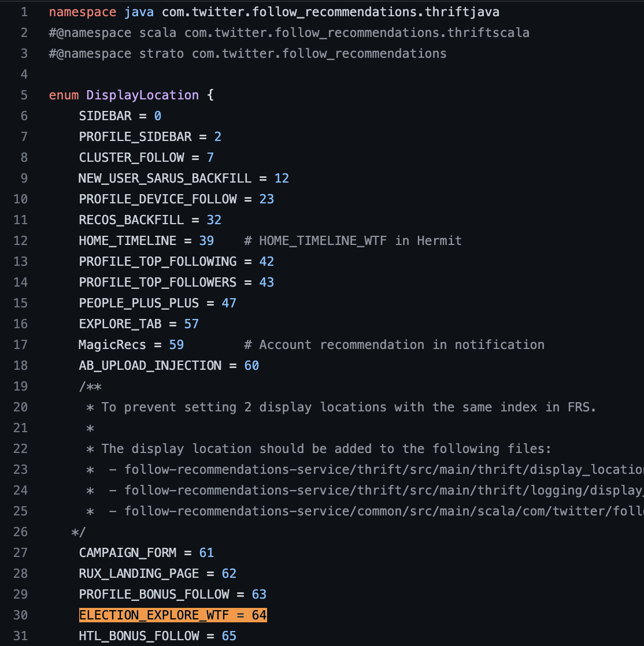Select line number 1 in the gutter
The width and height of the screenshot is (644, 646).
[x=24, y=12]
